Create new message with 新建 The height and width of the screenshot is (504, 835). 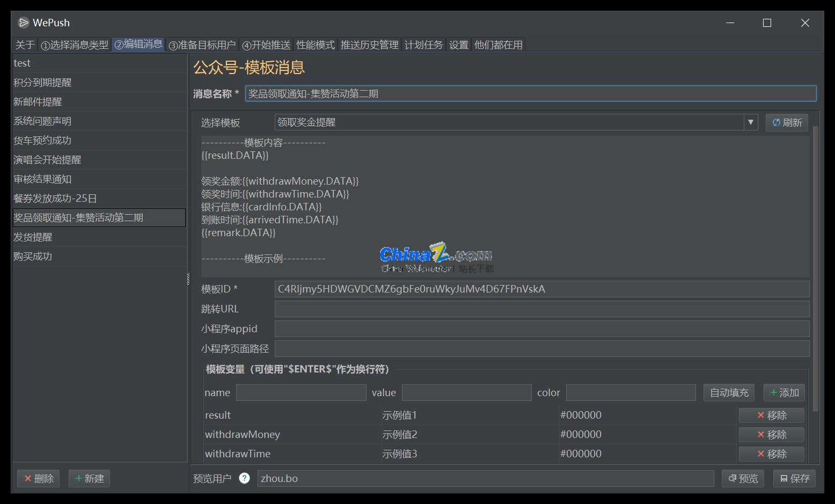pyautogui.click(x=89, y=478)
